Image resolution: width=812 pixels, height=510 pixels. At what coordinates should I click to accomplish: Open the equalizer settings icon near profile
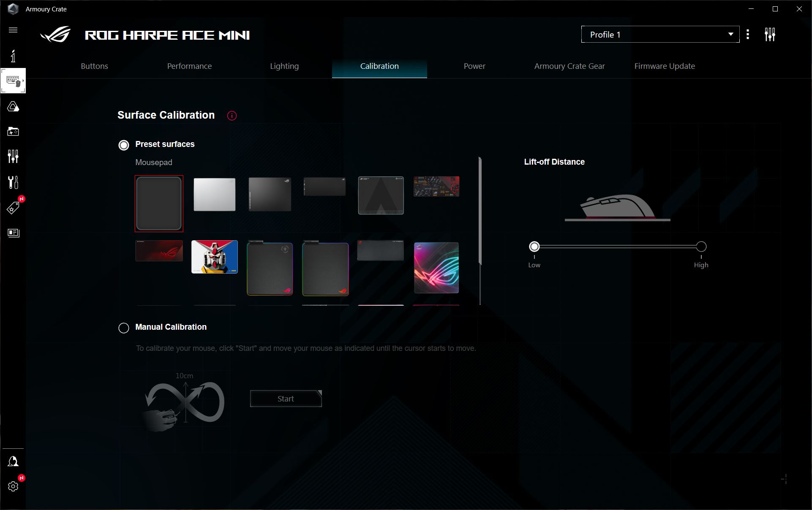(770, 34)
